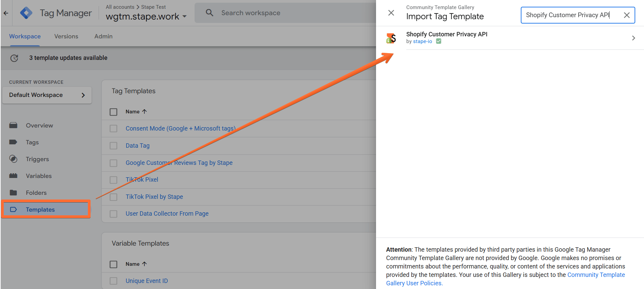Click the Shopify Customer Privacy API template icon

tap(391, 38)
